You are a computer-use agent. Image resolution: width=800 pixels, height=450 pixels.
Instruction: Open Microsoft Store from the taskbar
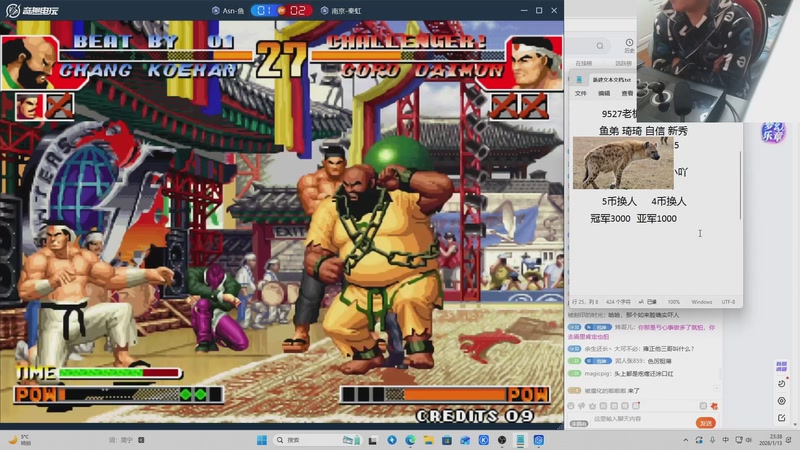click(447, 440)
